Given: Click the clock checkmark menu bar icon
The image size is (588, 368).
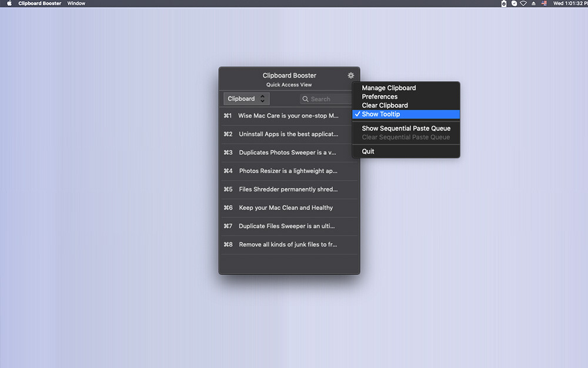Looking at the screenshot, I should pos(514,4).
